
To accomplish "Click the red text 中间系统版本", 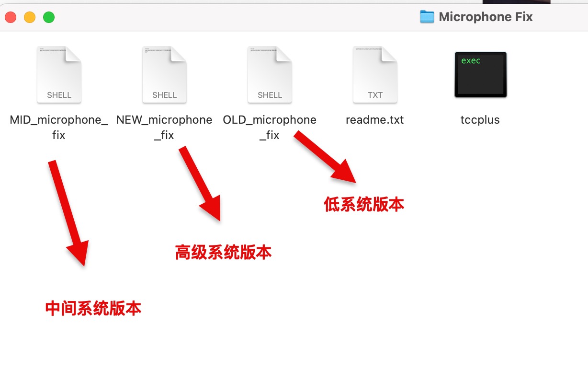I will pyautogui.click(x=93, y=308).
